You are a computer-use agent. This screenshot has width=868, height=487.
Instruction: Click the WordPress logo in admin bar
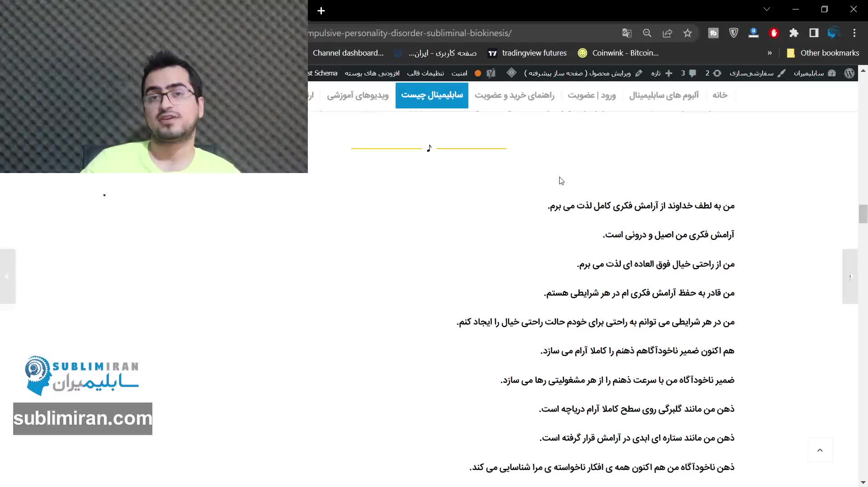tap(849, 73)
